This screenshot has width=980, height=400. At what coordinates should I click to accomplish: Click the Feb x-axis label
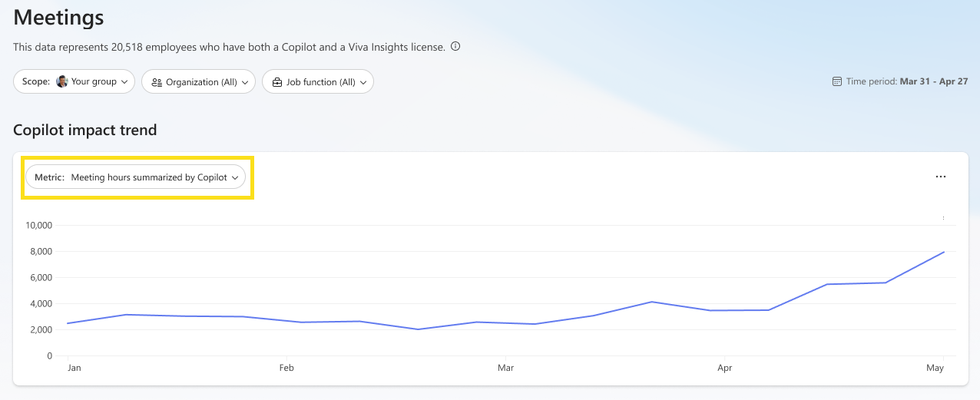tap(286, 369)
